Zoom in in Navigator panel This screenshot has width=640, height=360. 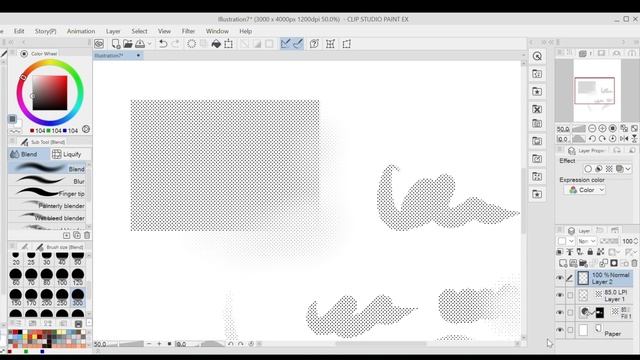(x=602, y=129)
